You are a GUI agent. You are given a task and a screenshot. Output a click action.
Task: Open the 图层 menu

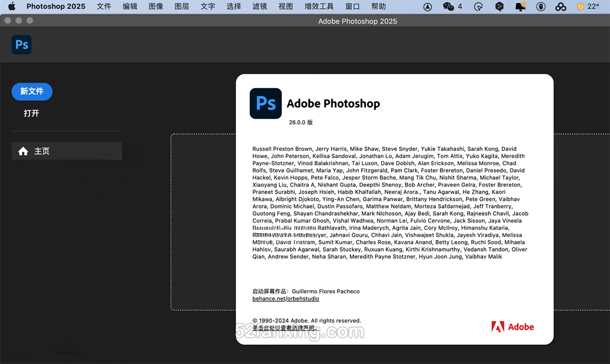pos(181,7)
